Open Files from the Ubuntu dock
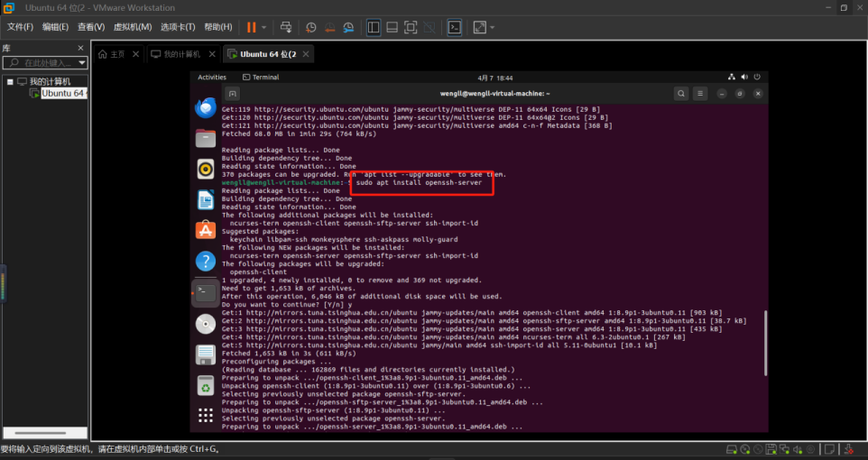This screenshot has height=460, width=868. [x=206, y=138]
